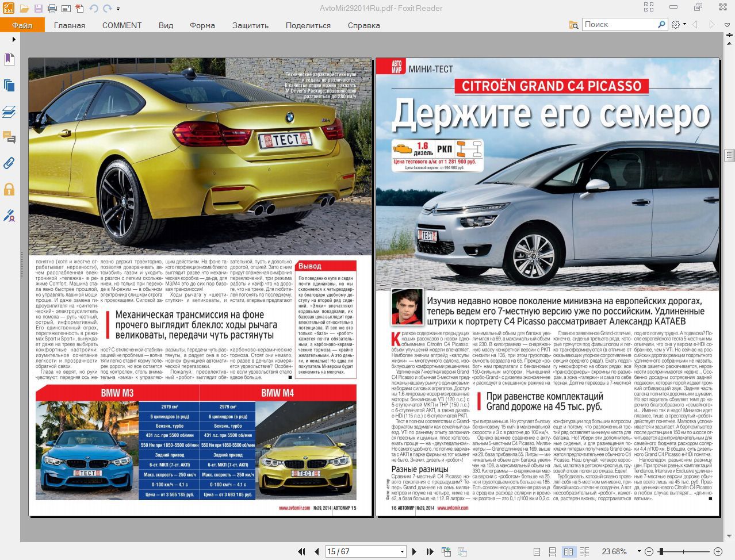The width and height of the screenshot is (735, 560).
Task: Click the Foxit Reader application logo
Action: tap(9, 8)
